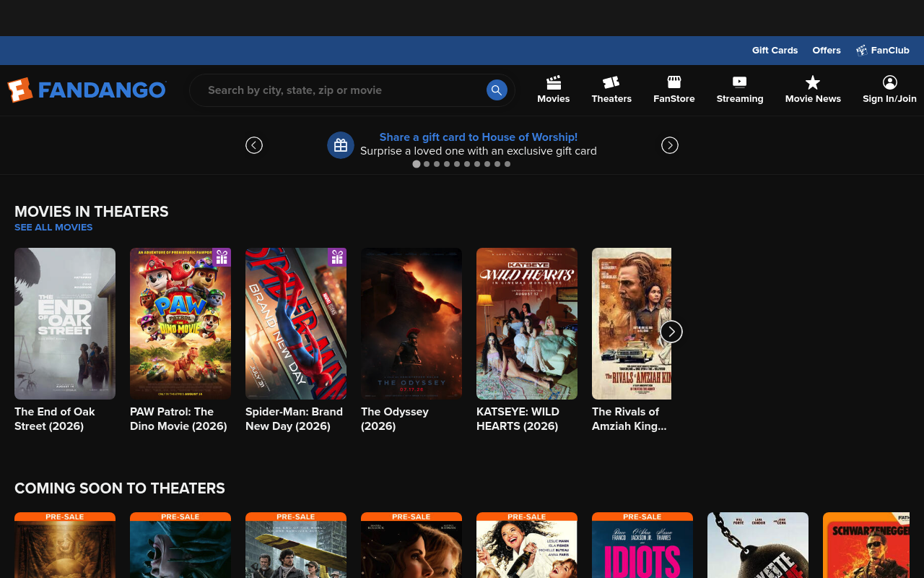Viewport: 924px width, 578px height.
Task: Open the Schwarzenegger poster in Coming Soon
Action: [866, 545]
